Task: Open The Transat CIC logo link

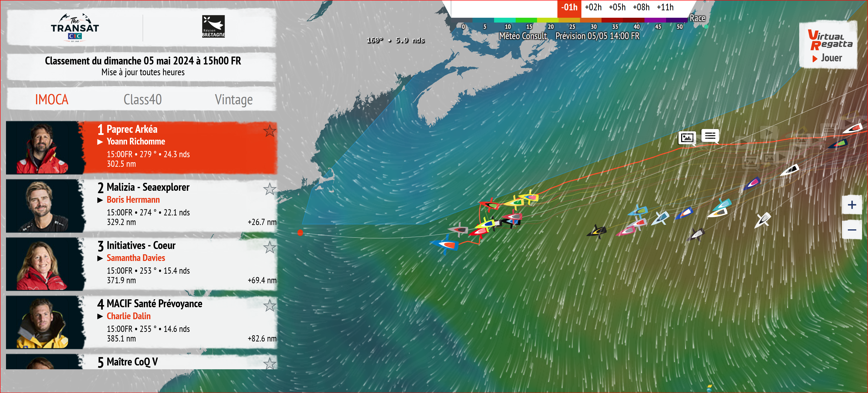Action: [x=75, y=28]
